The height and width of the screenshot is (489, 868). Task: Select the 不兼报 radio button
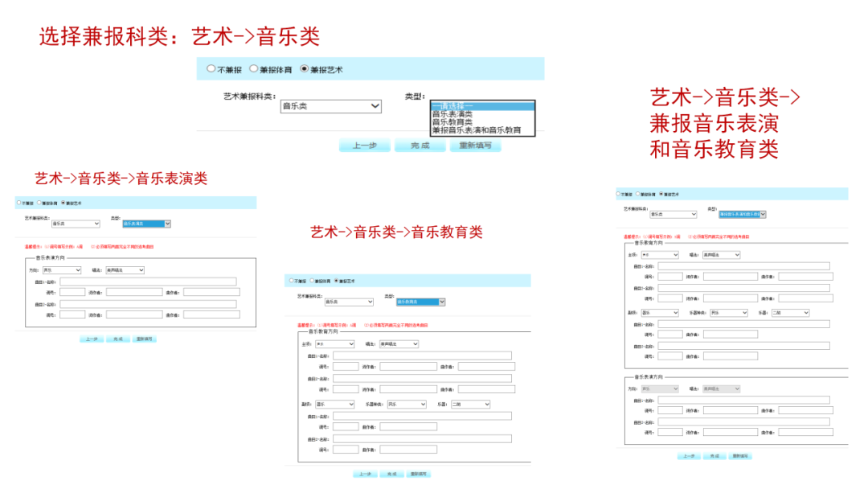coord(211,69)
